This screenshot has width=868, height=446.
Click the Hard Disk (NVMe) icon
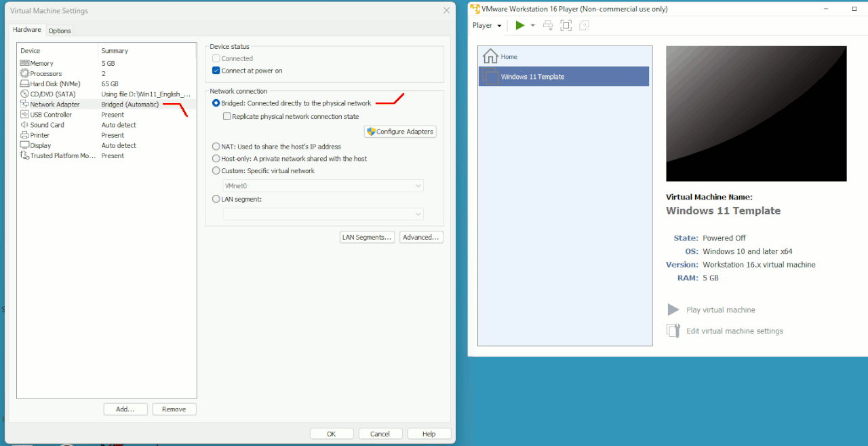coord(24,83)
